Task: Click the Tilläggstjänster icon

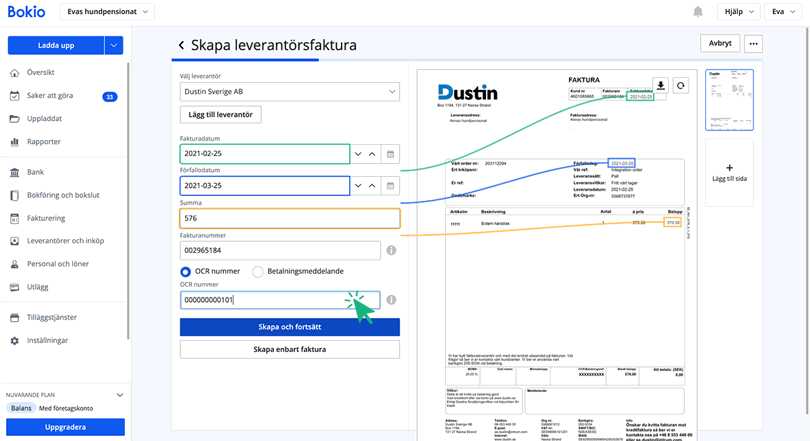Action: tap(14, 318)
